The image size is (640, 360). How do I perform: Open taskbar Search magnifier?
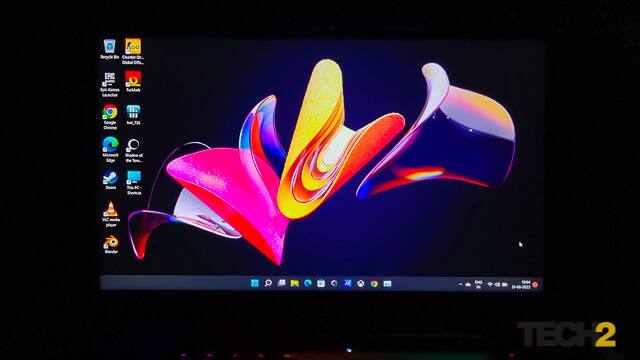pos(268,283)
